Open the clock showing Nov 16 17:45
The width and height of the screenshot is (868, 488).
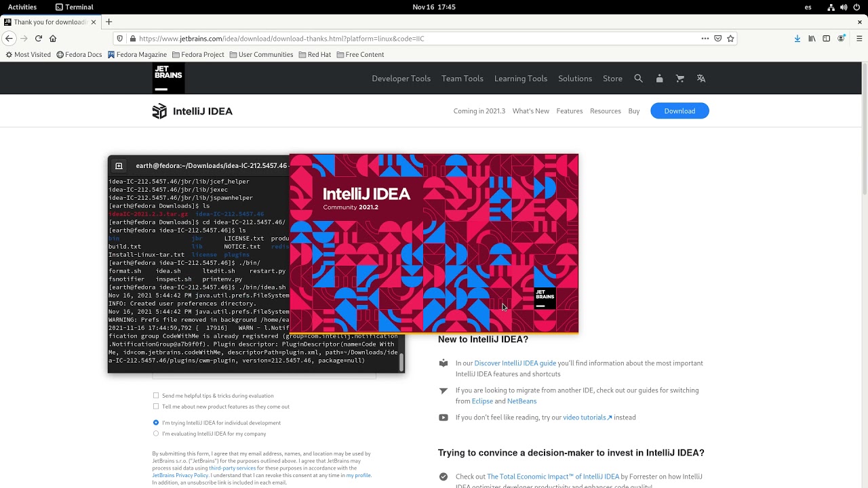coord(434,7)
